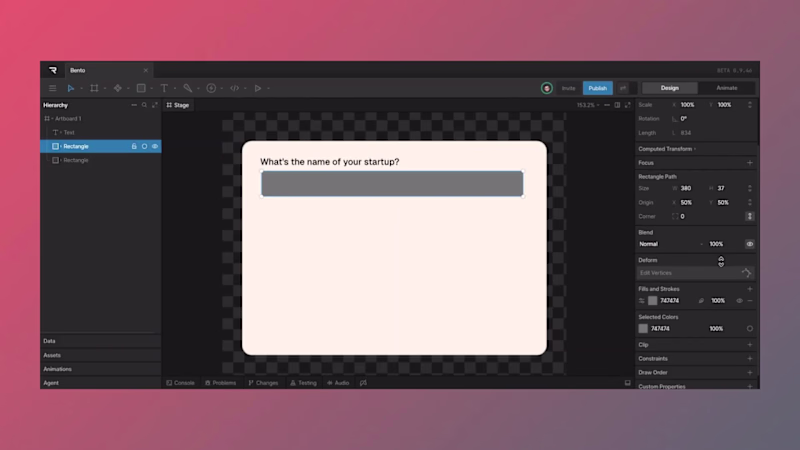Open the Normal blend mode dropdown

click(670, 244)
